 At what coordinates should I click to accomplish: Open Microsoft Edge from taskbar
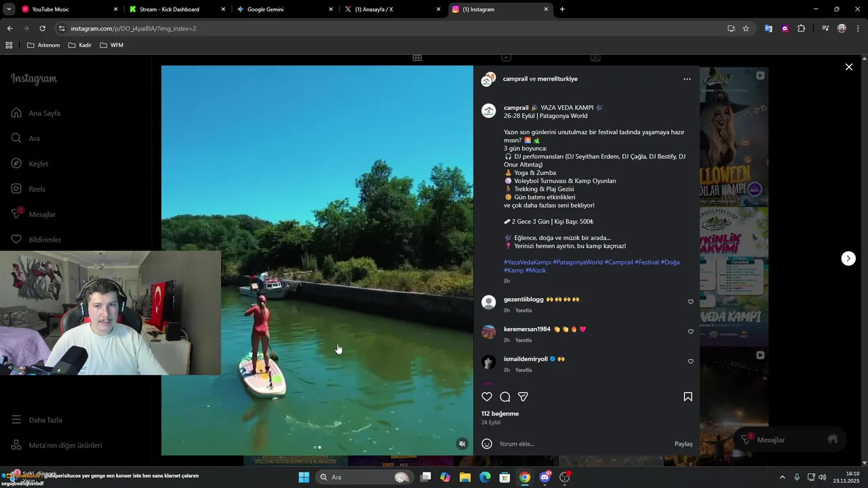pos(485,477)
